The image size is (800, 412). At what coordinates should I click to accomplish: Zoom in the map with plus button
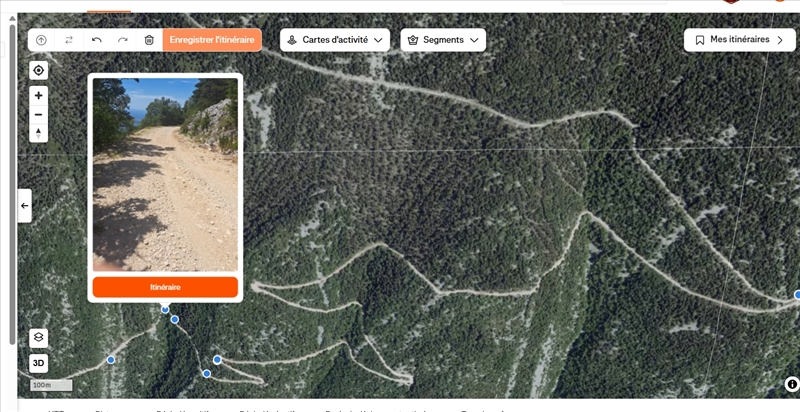point(38,95)
